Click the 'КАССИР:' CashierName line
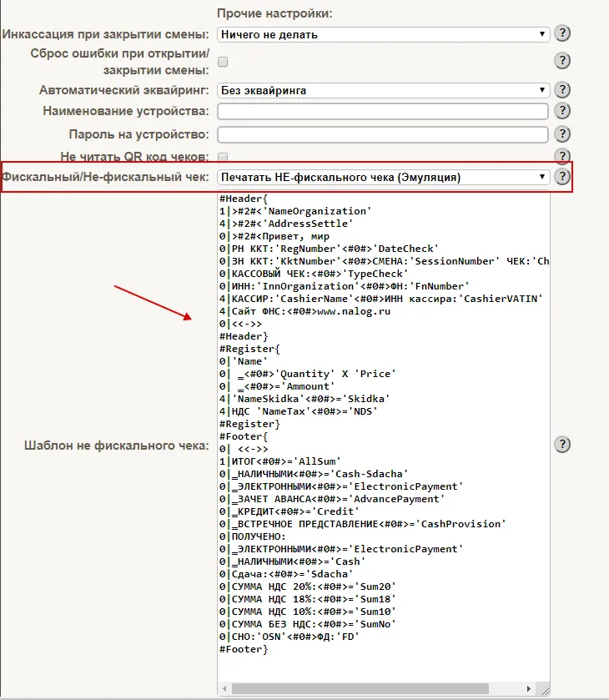The height and width of the screenshot is (700, 609). 381,299
